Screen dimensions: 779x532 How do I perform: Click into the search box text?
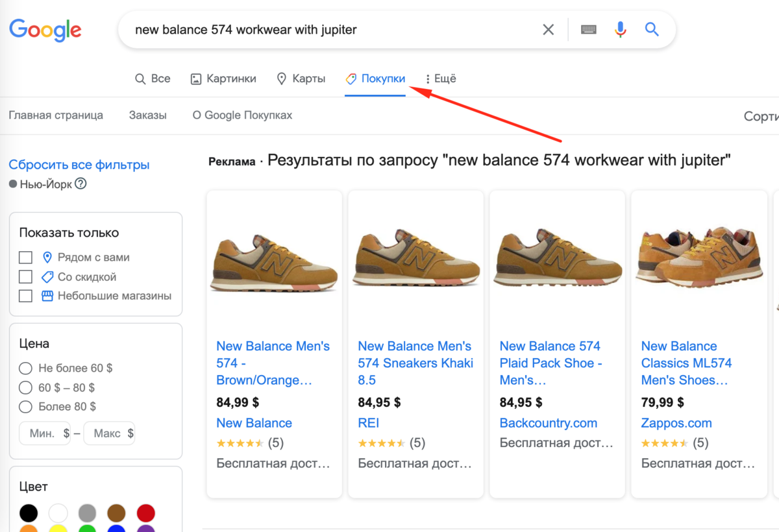click(x=246, y=29)
